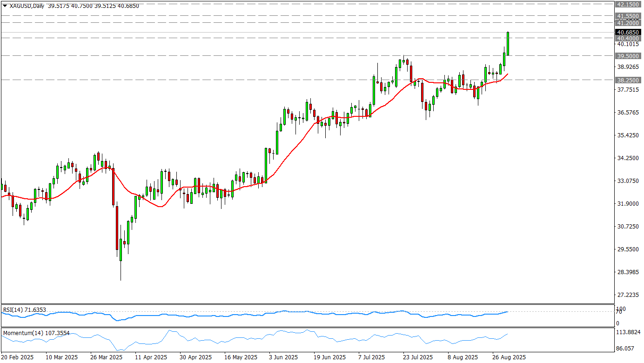The width and height of the screenshot is (644, 363).
Task: Click the 42.1500 price level label
Action: click(x=627, y=4)
